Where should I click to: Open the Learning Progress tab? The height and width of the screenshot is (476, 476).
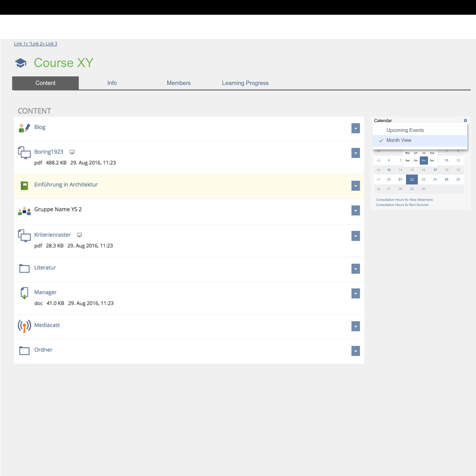click(245, 83)
